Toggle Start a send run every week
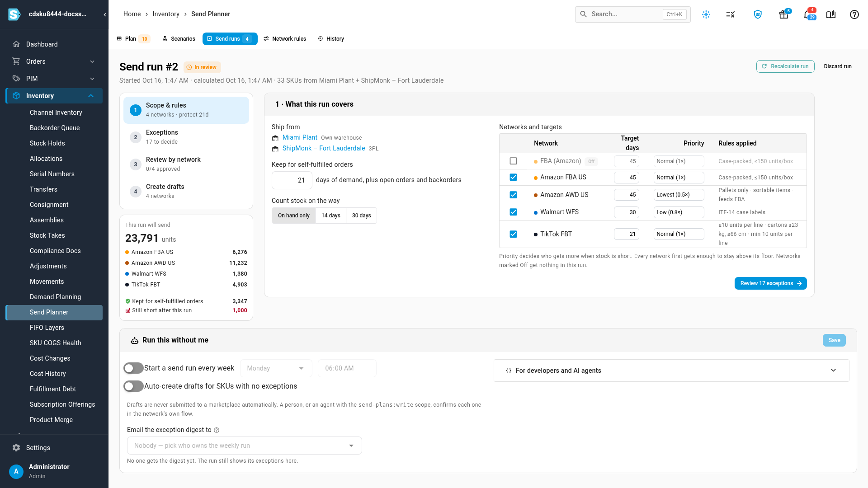This screenshot has height=488, width=868. click(133, 368)
